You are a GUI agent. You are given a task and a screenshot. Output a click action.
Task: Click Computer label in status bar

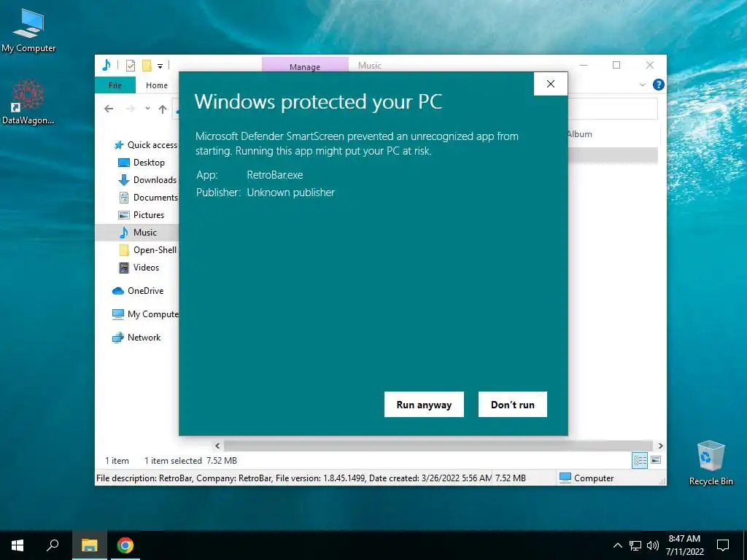point(594,478)
